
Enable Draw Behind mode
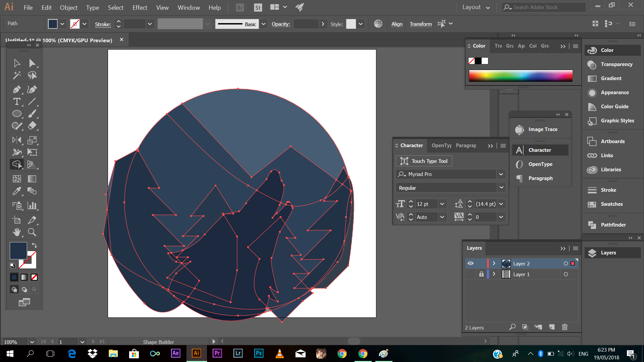click(24, 289)
